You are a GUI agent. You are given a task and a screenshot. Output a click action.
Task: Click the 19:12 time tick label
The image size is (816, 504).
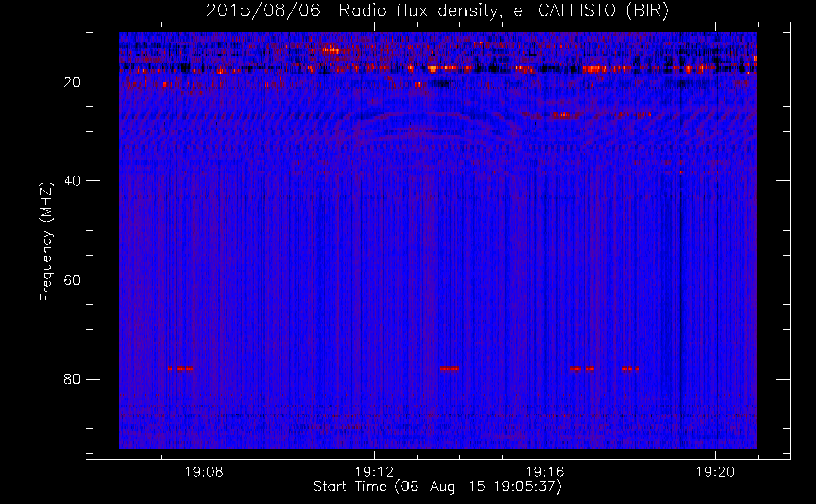click(x=374, y=472)
